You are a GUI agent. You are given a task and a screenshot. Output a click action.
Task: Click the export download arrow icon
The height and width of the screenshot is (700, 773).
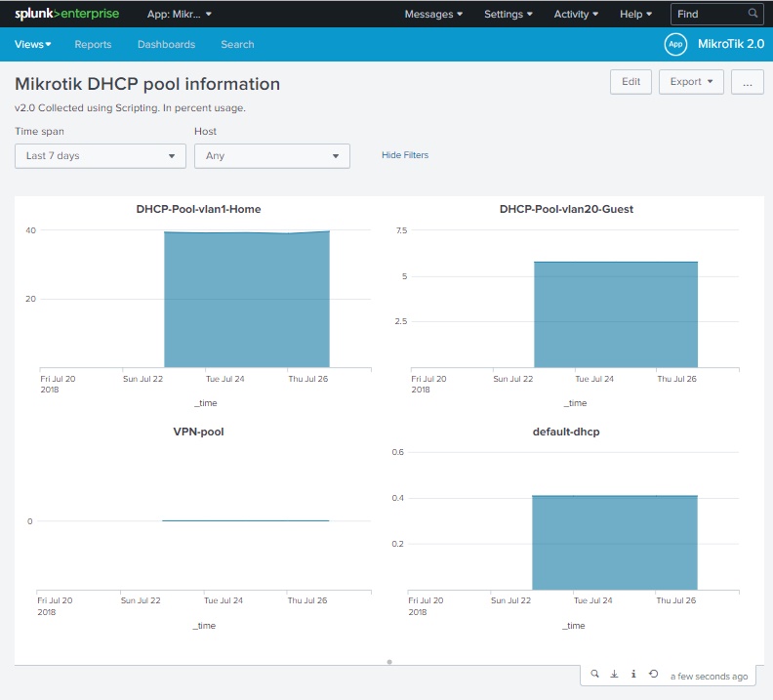click(x=615, y=674)
